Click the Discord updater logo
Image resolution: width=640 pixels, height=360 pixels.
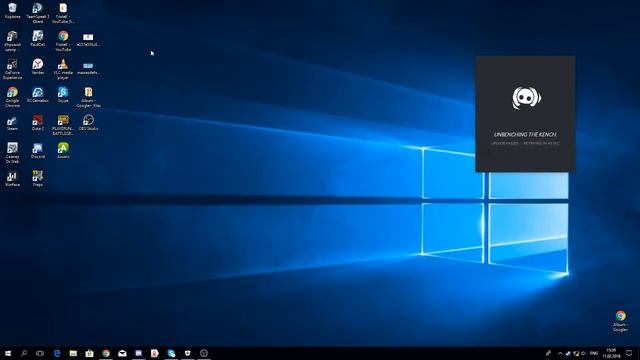[x=526, y=98]
